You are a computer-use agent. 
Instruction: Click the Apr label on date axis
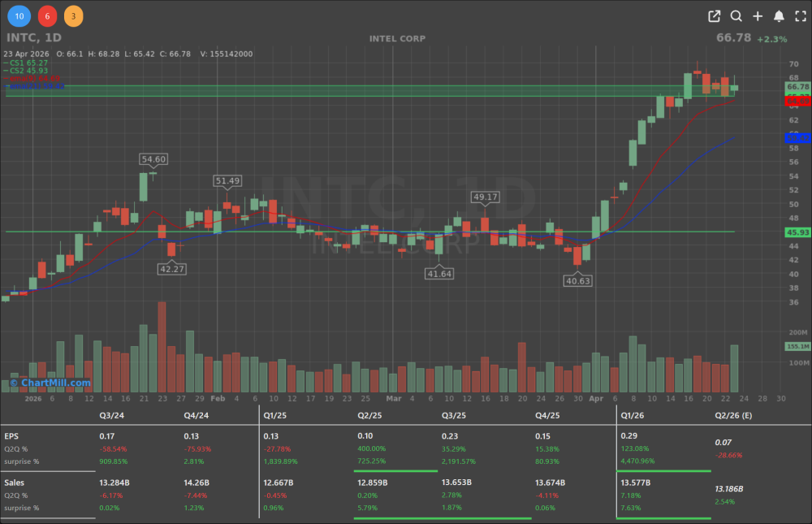click(x=596, y=399)
